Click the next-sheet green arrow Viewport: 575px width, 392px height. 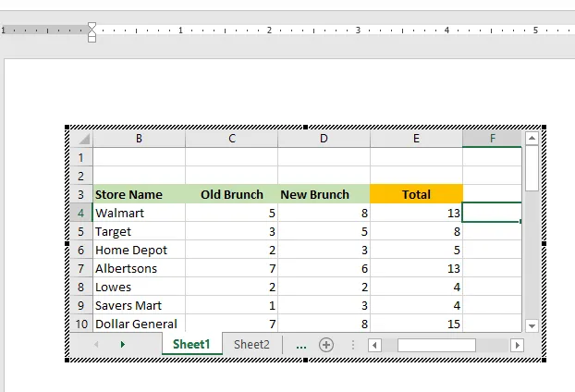tap(123, 344)
